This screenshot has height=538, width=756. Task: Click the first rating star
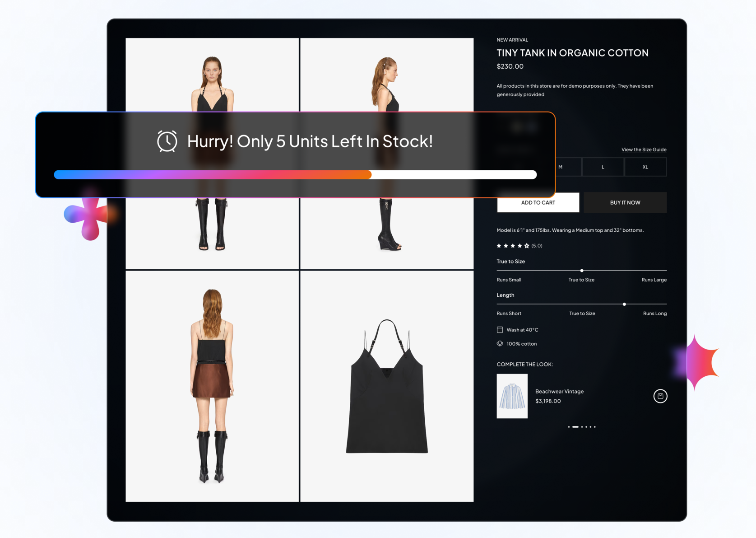point(499,246)
